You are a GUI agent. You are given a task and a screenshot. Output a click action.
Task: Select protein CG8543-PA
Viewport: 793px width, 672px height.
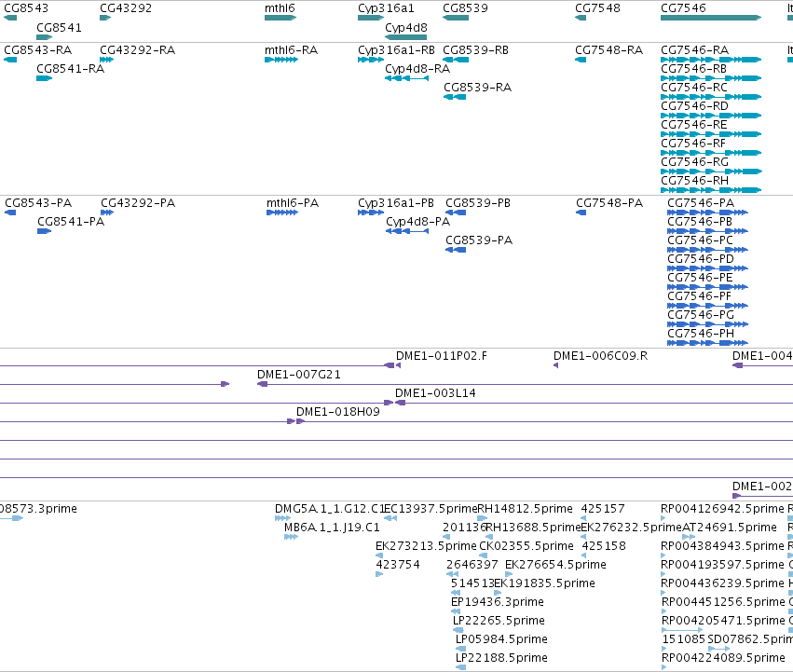(x=38, y=203)
